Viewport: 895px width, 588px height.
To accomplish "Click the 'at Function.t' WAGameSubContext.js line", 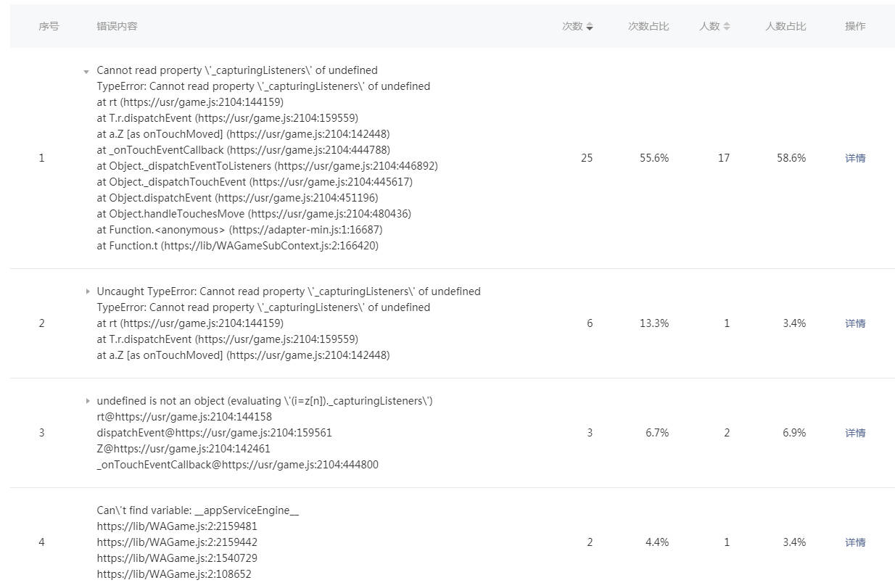I will coord(237,246).
